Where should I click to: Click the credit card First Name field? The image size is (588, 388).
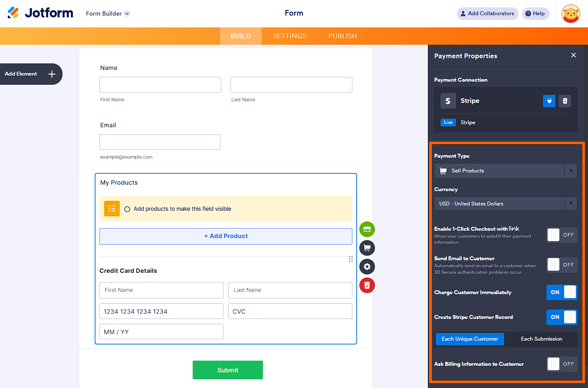pyautogui.click(x=161, y=290)
